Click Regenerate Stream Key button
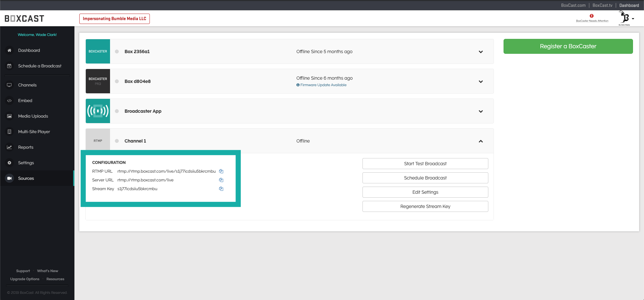Screen dimensions: 644x300 (x=425, y=206)
